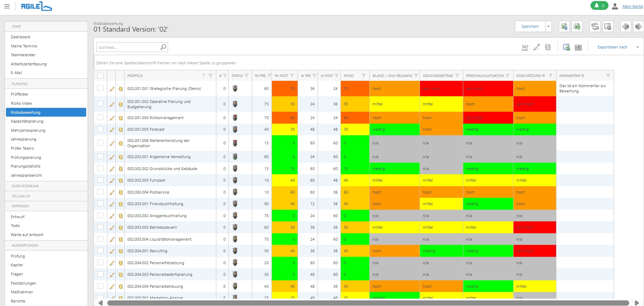
Task: Click the refresh sync arrows button
Action: click(x=595, y=26)
